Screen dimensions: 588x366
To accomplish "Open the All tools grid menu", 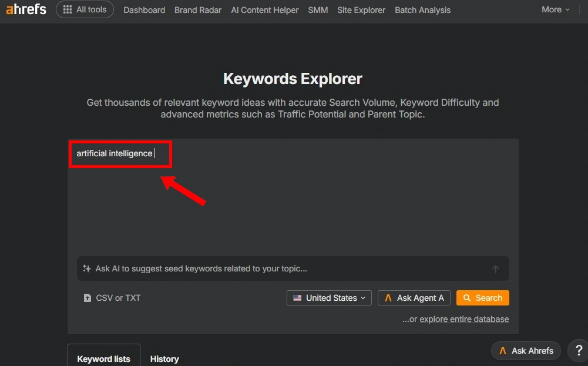I will pos(85,9).
